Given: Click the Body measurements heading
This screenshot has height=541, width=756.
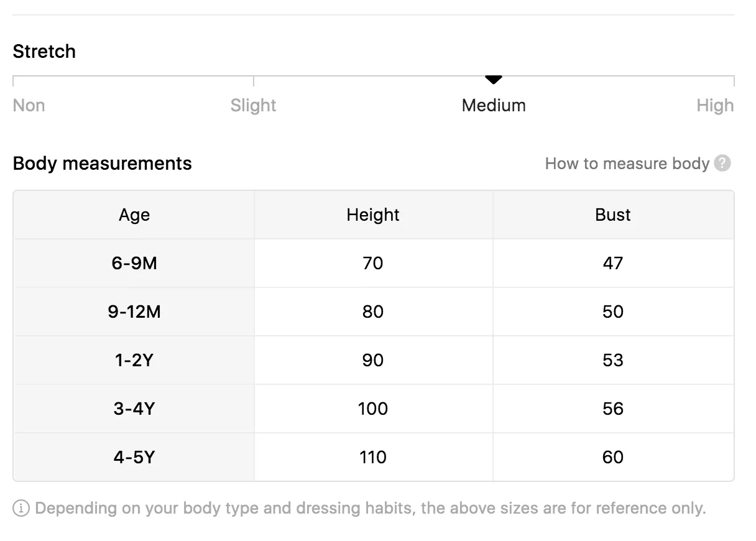Looking at the screenshot, I should click(x=103, y=164).
